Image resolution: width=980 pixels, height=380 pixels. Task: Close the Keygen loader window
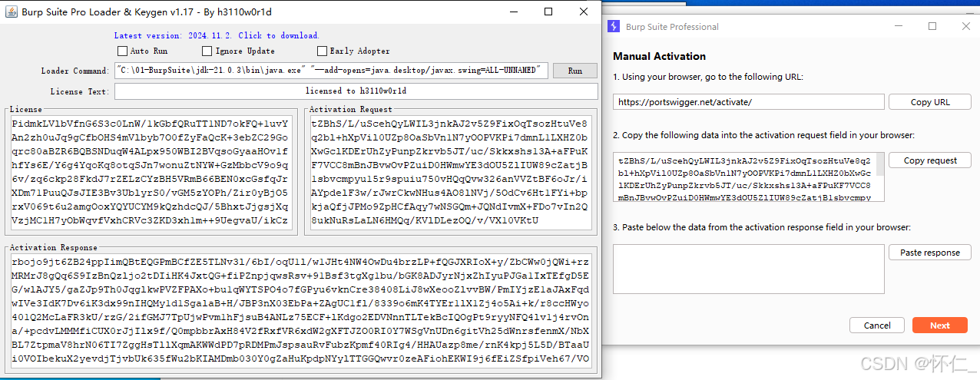(584, 12)
